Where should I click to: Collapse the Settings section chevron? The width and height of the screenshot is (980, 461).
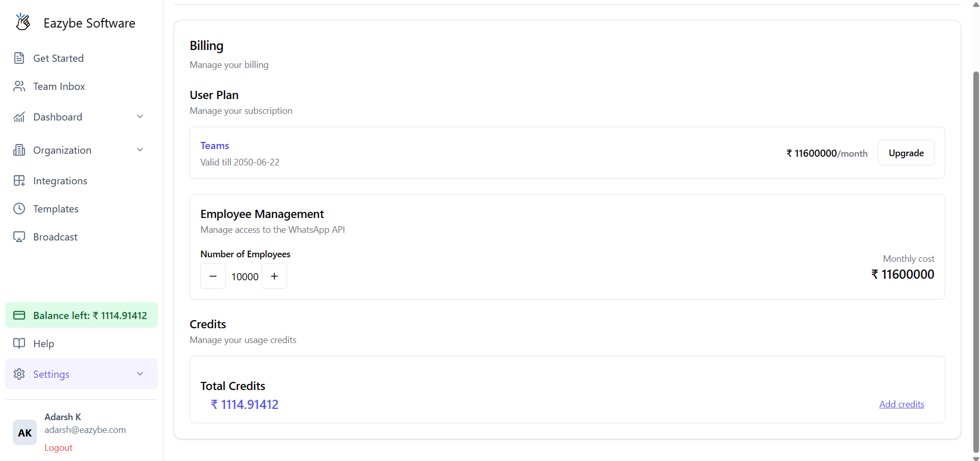(140, 374)
